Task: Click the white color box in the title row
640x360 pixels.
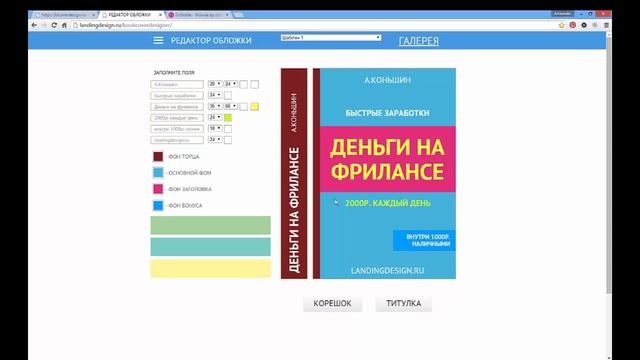Action: 243,107
